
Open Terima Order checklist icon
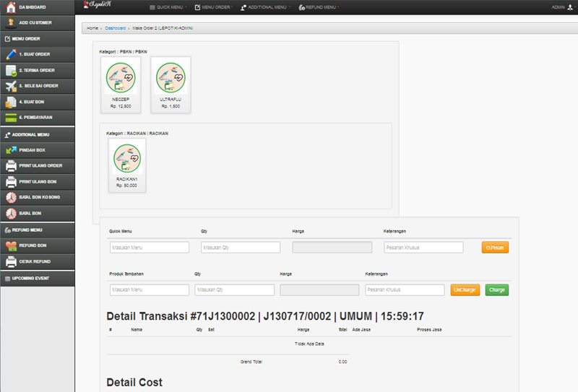point(11,70)
